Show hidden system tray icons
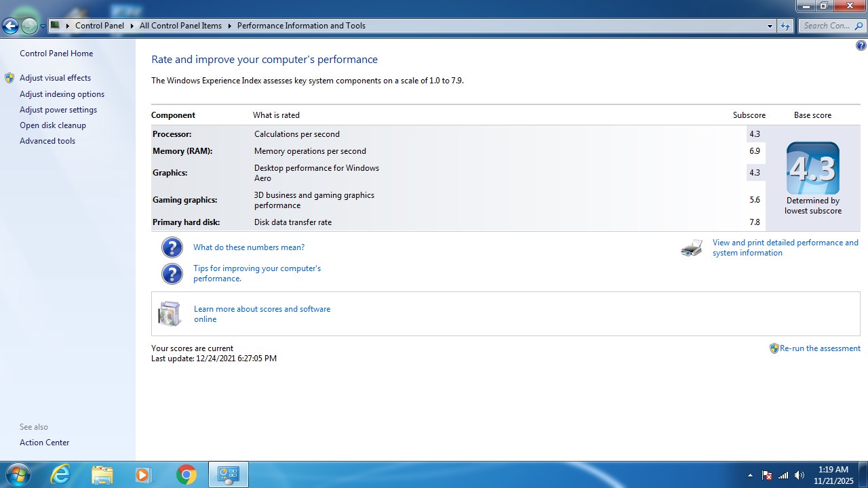Screen dimensions: 868x488 click(x=750, y=475)
